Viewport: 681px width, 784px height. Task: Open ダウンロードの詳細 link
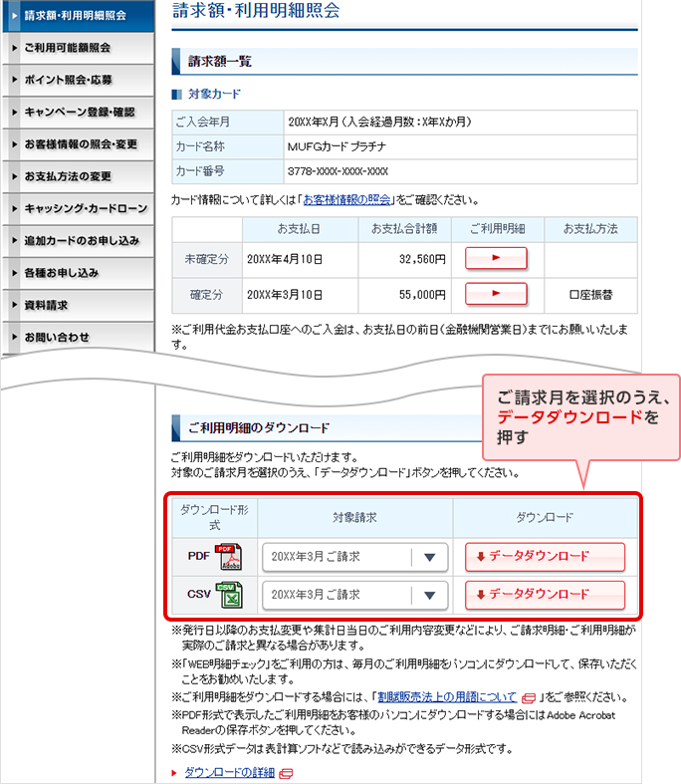pyautogui.click(x=230, y=773)
